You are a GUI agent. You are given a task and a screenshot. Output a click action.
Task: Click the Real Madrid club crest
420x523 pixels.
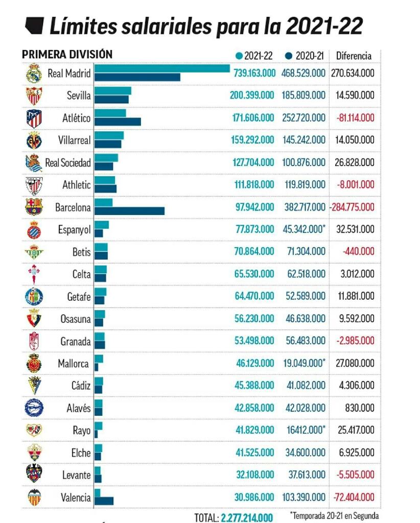pos(34,73)
